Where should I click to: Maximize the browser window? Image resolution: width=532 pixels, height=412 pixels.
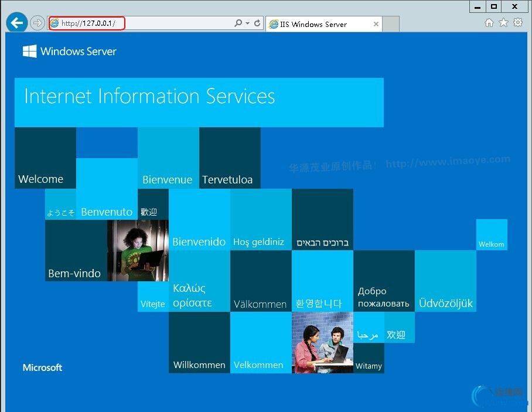point(494,6)
